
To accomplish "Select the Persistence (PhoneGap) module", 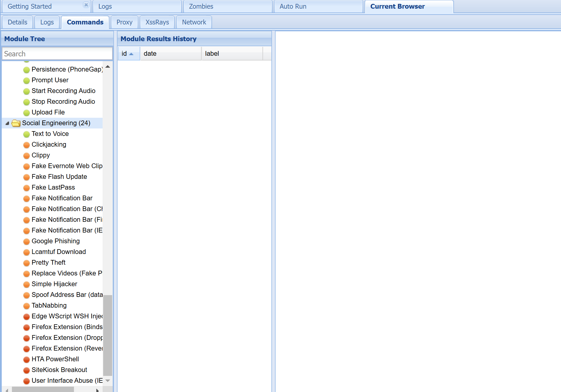I will 67,69.
